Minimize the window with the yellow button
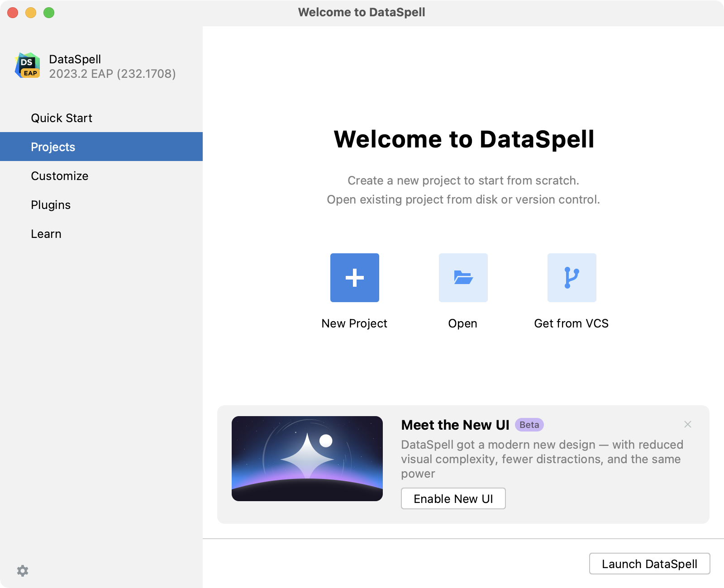The image size is (724, 588). point(31,13)
